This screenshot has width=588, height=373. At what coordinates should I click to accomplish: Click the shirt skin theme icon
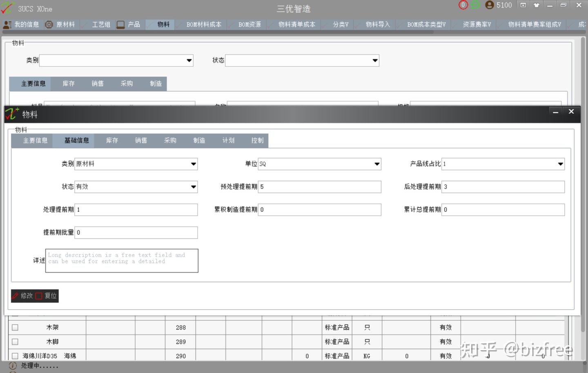[537, 5]
